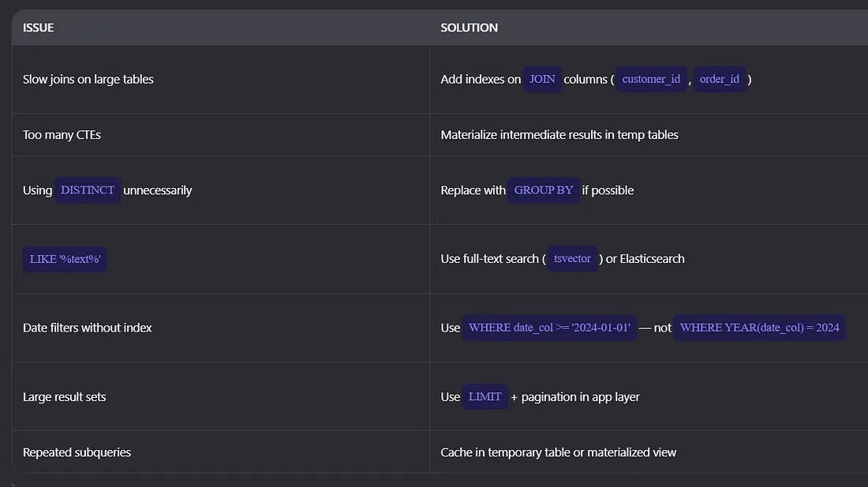Click the GROUP BY code chip
The image size is (868, 487).
[544, 190]
